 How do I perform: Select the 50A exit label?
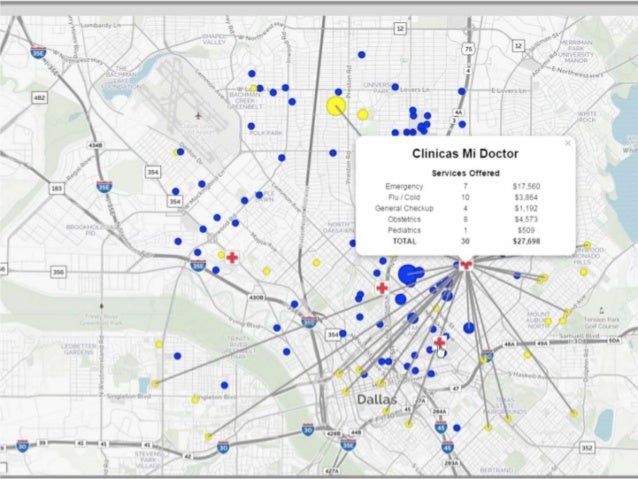point(614,340)
